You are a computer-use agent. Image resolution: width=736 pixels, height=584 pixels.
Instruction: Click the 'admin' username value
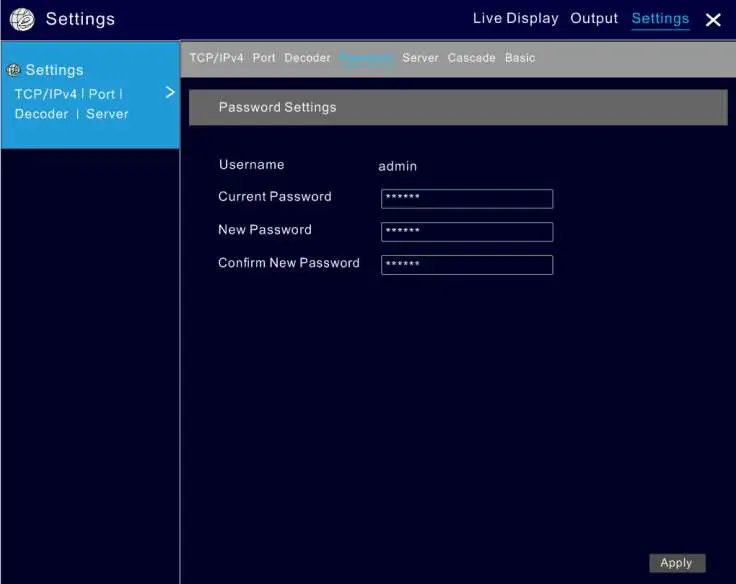pos(397,166)
